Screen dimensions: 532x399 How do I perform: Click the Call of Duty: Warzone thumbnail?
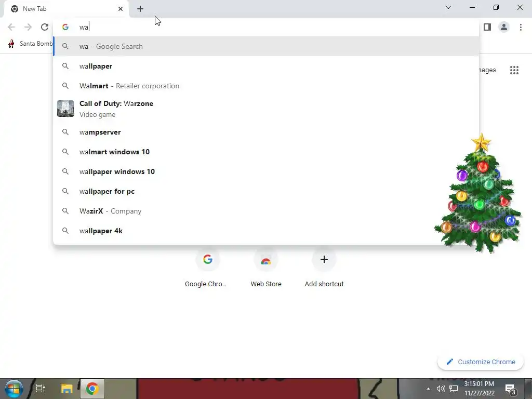[x=65, y=109]
